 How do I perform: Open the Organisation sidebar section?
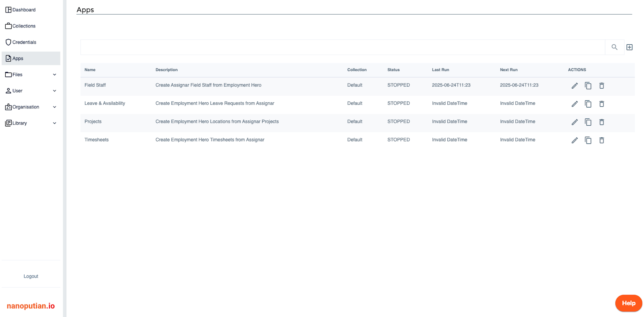31,107
